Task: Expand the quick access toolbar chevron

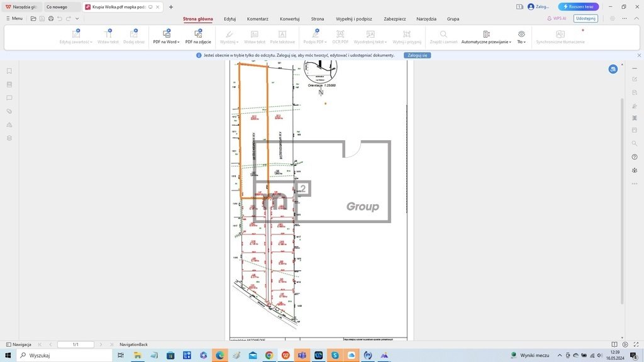Action: pos(77,19)
